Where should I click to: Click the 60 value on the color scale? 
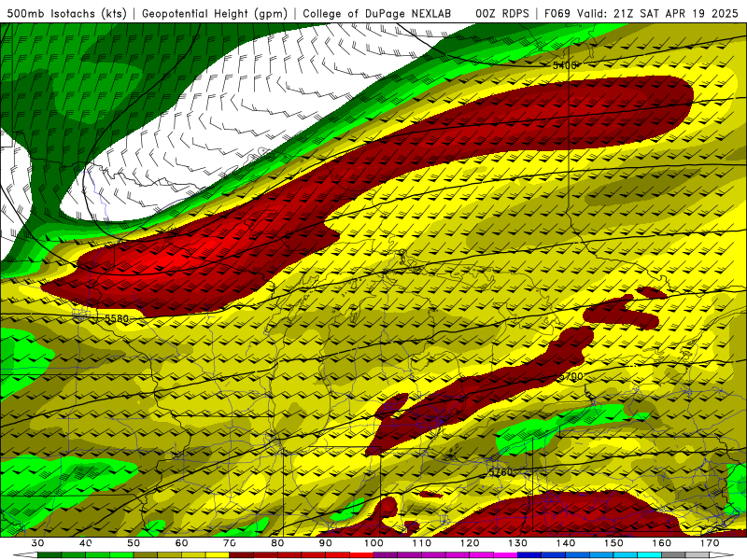181,543
